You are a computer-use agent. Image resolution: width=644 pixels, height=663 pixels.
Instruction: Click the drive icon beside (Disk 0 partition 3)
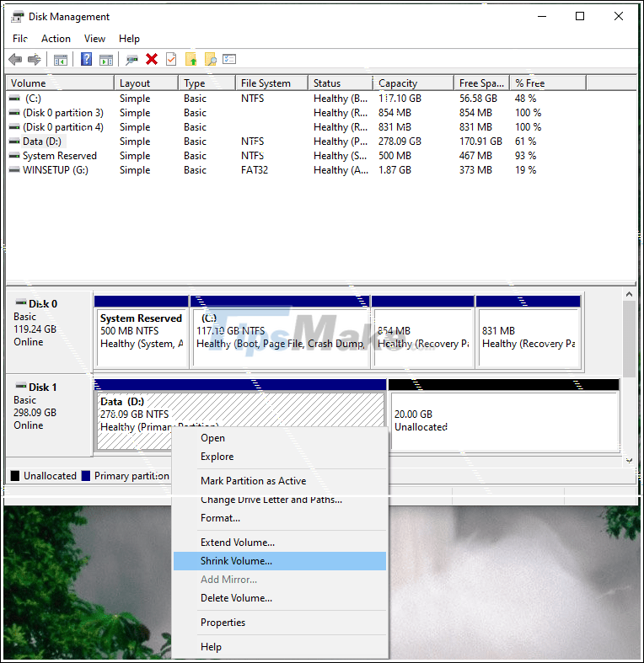(x=14, y=113)
